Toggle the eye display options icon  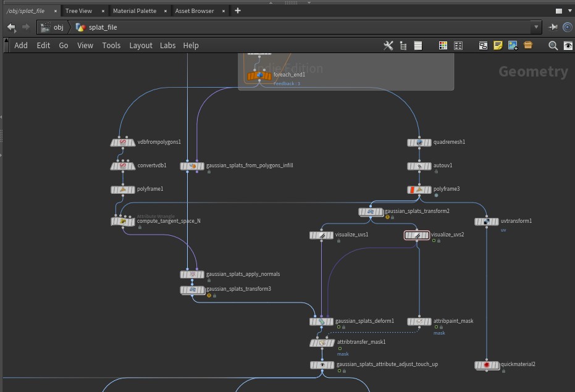tap(568, 46)
